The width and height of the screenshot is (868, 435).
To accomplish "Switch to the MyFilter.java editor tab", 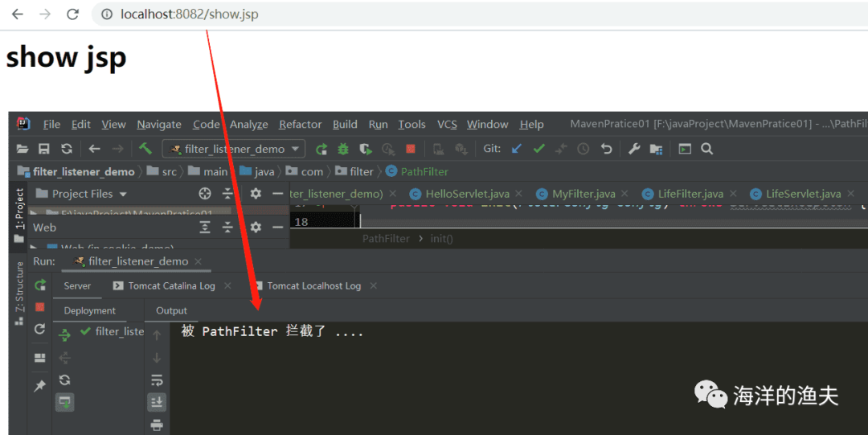I will (575, 194).
